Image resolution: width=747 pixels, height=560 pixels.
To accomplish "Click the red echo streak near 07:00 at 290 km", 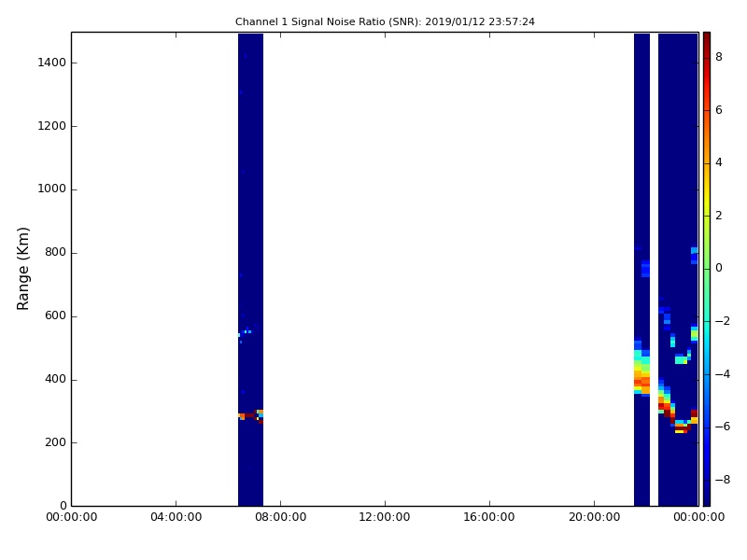I will (250, 416).
